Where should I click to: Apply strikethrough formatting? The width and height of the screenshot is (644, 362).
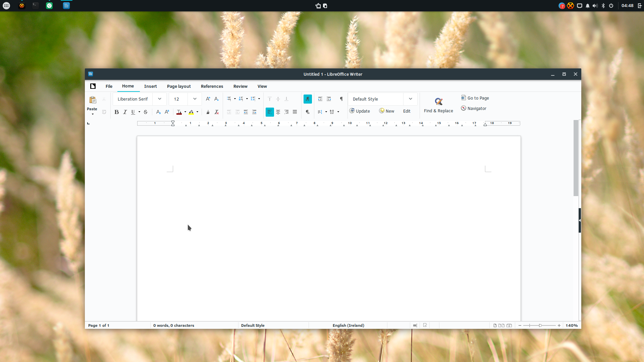coord(146,112)
